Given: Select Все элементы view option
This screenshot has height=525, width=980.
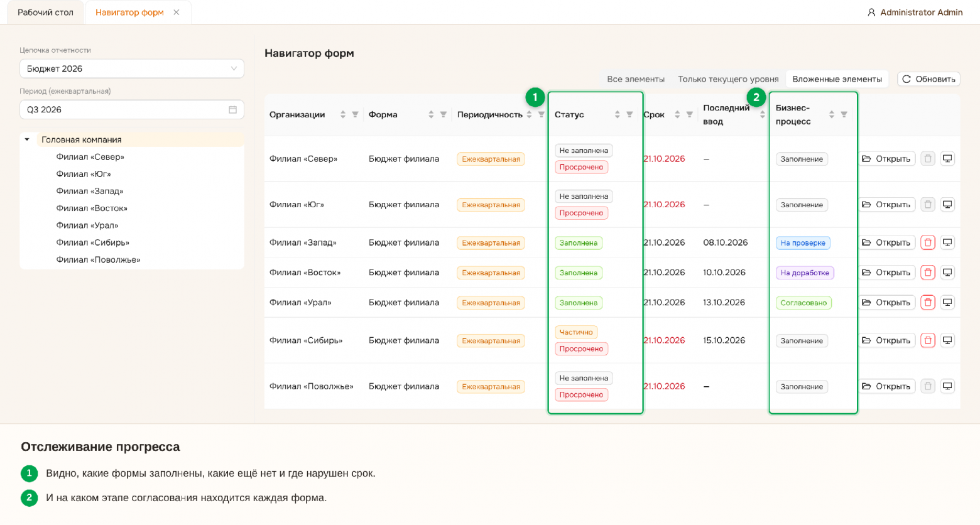Looking at the screenshot, I should click(636, 79).
